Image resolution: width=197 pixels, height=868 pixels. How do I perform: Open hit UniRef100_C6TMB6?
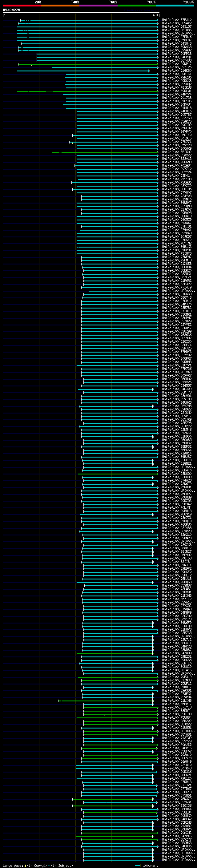177,30
